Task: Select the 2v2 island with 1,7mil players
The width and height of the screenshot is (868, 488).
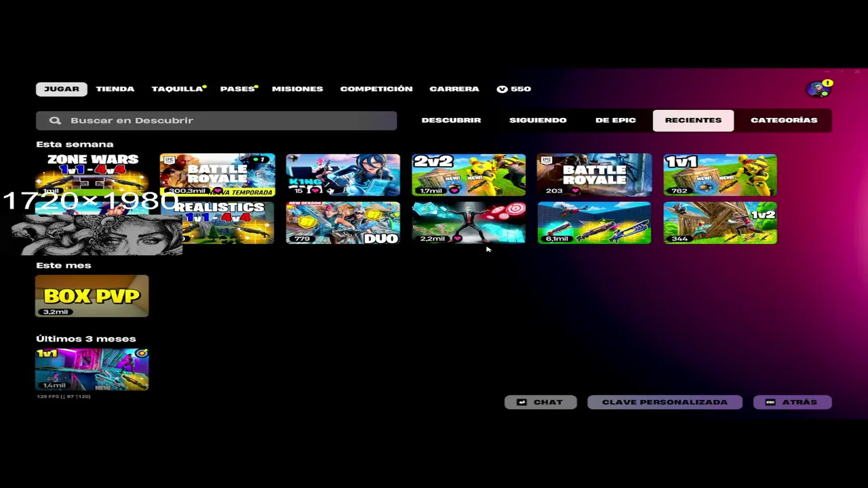Action: pos(469,175)
